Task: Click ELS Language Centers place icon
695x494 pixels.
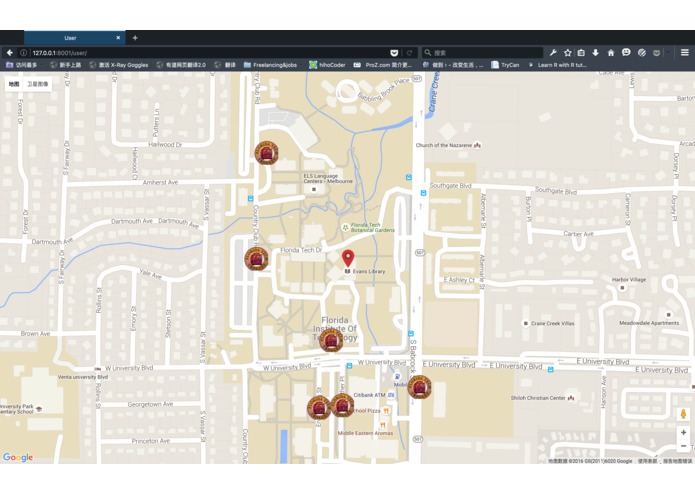Action: [314, 190]
